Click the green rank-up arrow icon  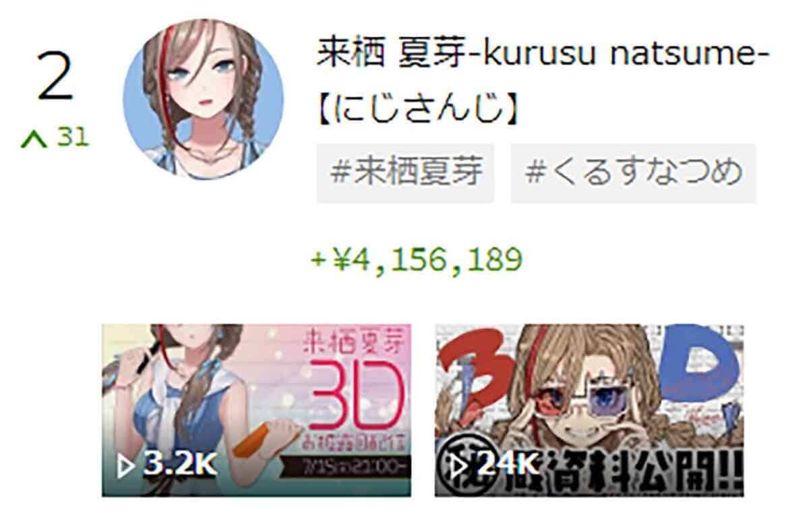pos(34,139)
